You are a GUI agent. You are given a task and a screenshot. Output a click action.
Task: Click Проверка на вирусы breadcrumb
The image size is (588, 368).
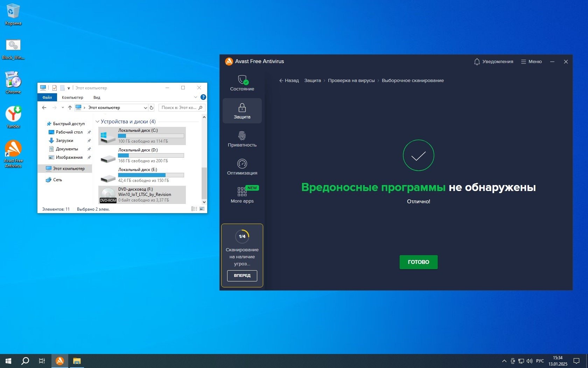coord(351,81)
